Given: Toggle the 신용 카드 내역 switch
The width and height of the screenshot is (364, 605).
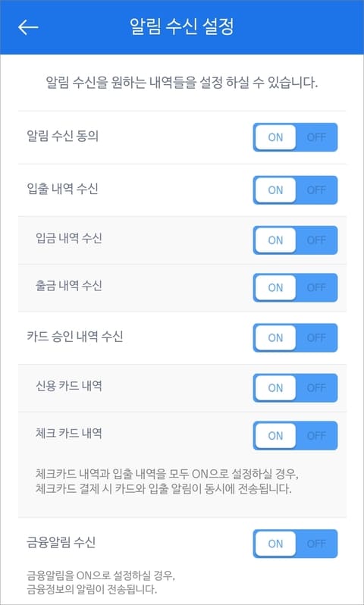Looking at the screenshot, I should 295,387.
